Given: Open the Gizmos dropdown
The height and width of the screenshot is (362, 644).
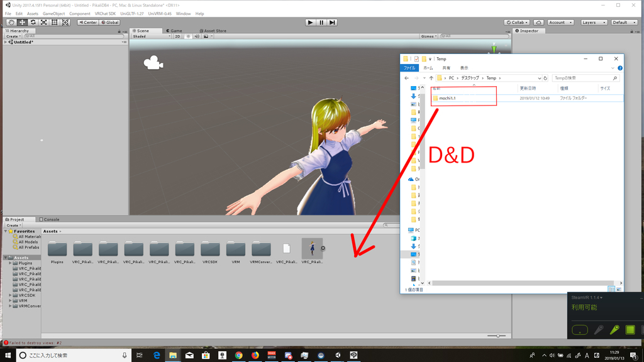Looking at the screenshot, I should [x=428, y=36].
